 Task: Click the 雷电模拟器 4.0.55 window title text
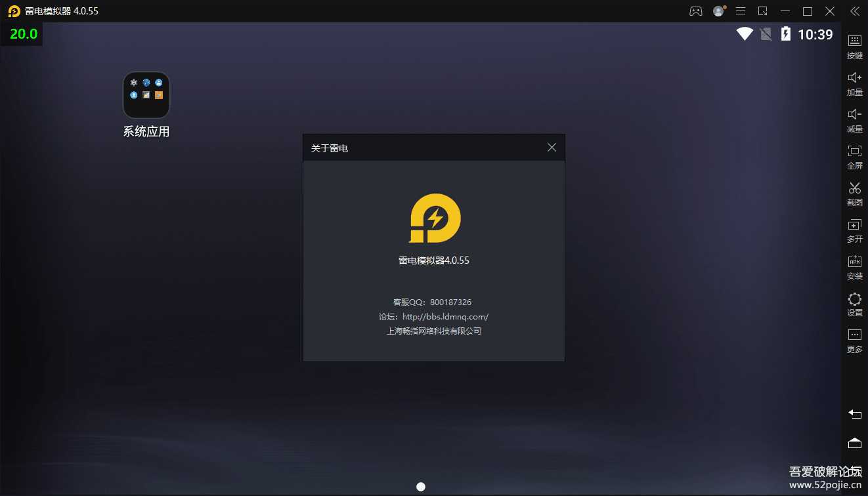(62, 11)
